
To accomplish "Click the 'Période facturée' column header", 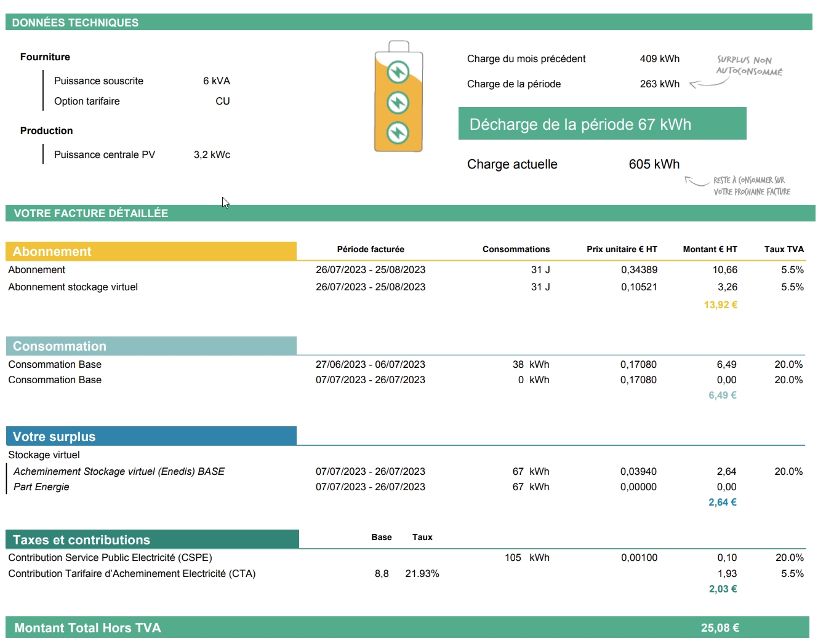I will point(371,249).
